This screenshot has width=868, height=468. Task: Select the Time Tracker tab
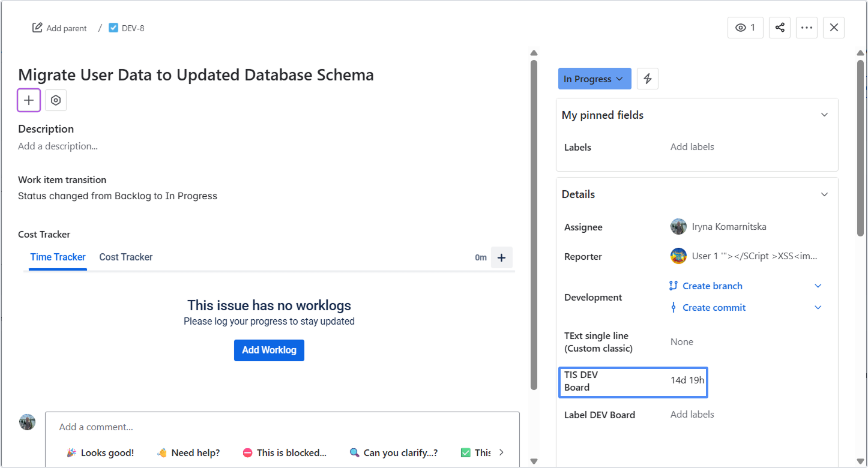click(x=58, y=257)
